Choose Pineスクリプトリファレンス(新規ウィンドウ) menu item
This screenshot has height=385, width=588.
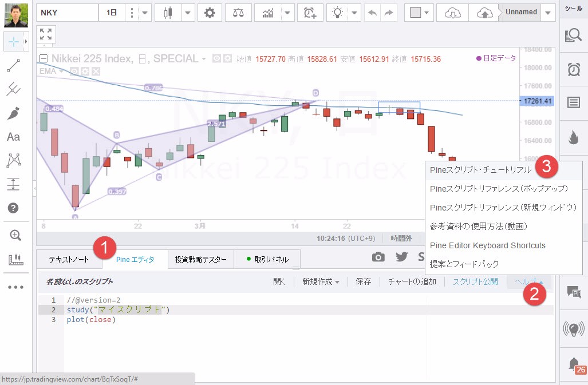coord(503,208)
